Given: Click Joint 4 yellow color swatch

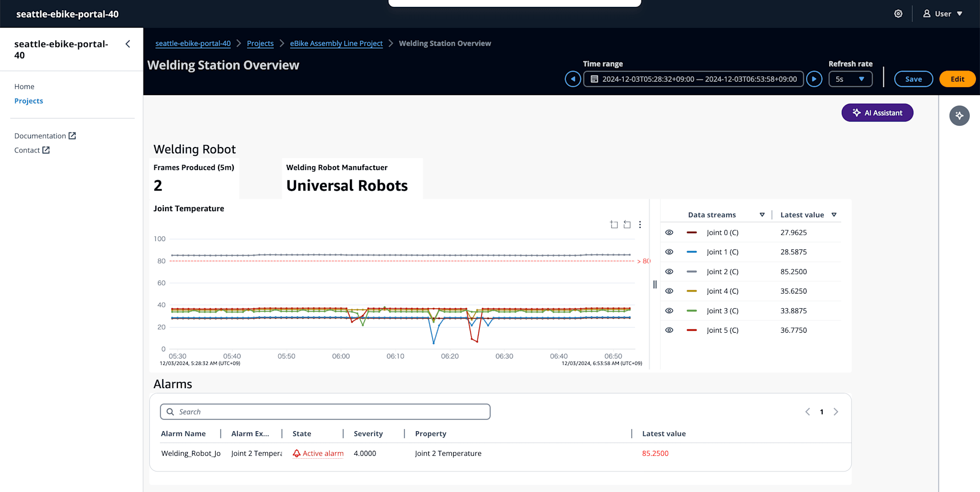Looking at the screenshot, I should 692,291.
